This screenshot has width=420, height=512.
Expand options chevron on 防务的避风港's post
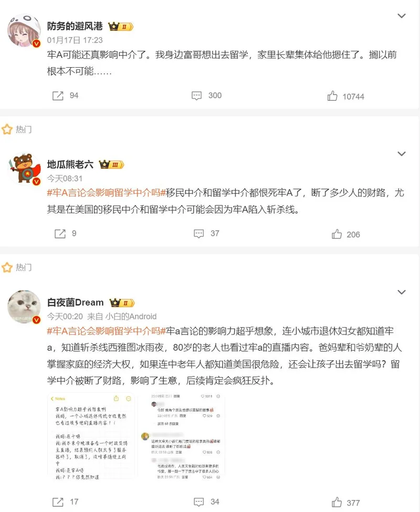(402, 16)
